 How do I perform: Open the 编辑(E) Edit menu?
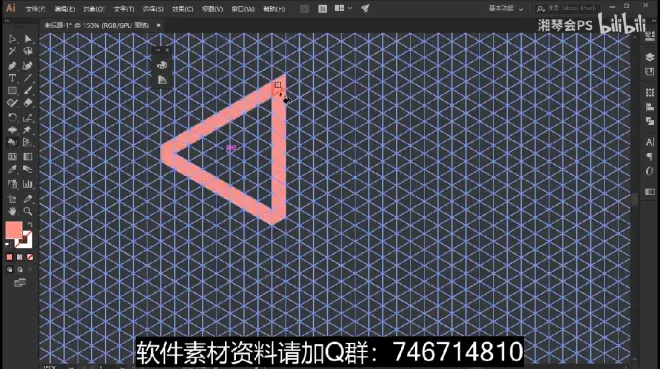point(64,9)
